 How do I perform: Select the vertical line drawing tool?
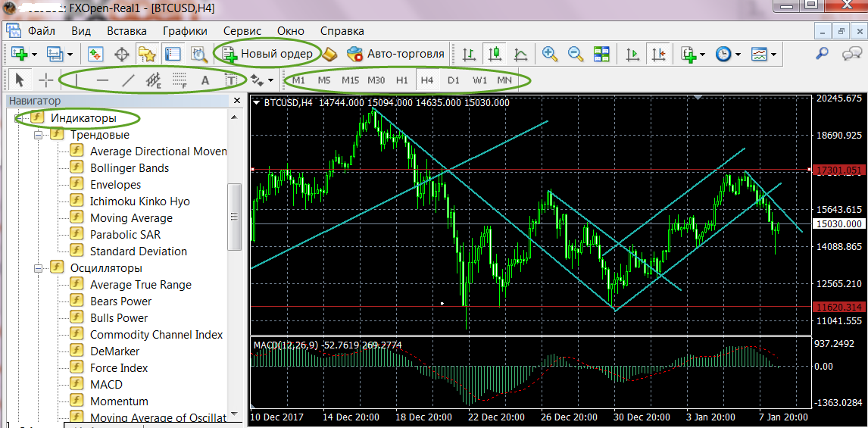(x=76, y=80)
